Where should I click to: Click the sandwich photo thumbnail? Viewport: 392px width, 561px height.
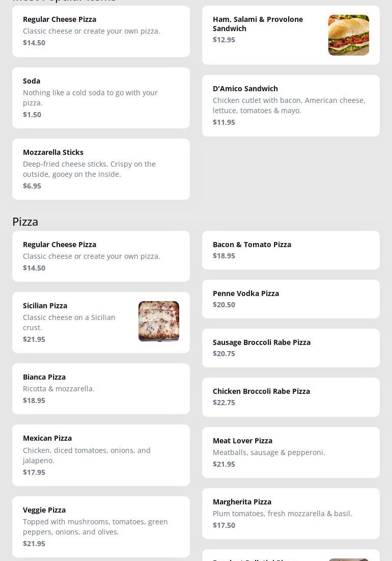(348, 35)
